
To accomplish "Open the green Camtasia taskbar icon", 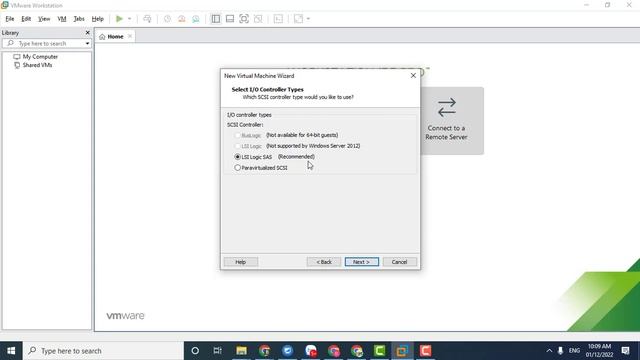I will click(379, 351).
